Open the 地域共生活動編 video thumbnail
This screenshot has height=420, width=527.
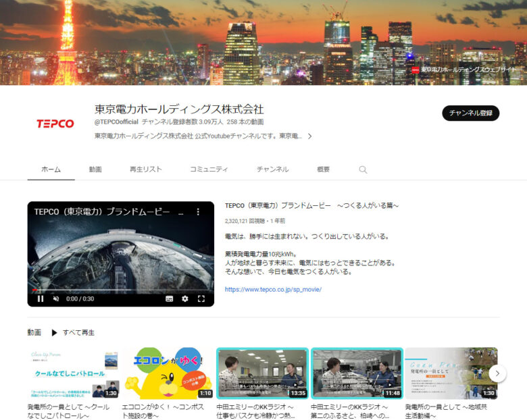click(451, 373)
